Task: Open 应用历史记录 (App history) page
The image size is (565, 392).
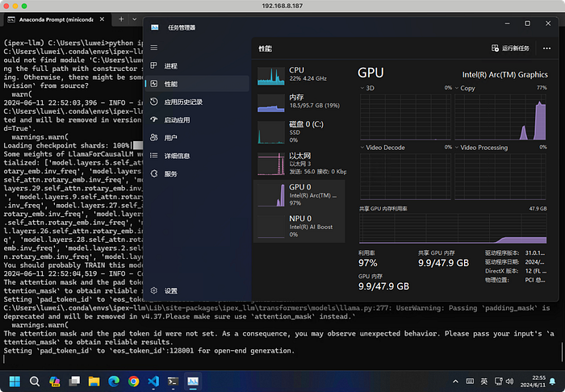Action: click(x=197, y=102)
